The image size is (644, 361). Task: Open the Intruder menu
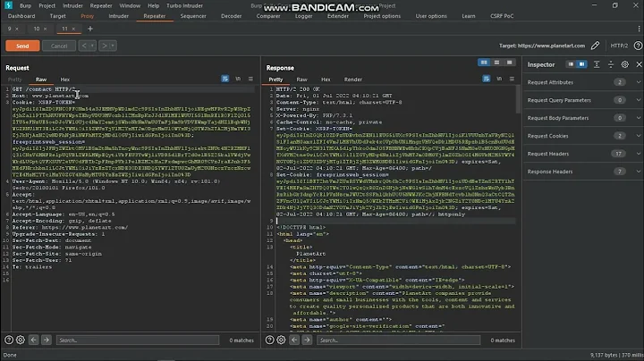pyautogui.click(x=72, y=5)
